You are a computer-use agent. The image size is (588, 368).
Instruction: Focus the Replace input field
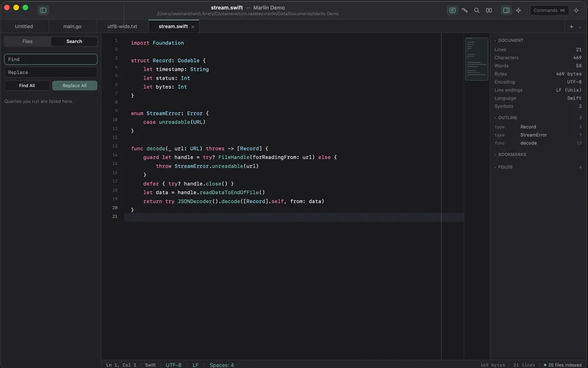(x=51, y=72)
